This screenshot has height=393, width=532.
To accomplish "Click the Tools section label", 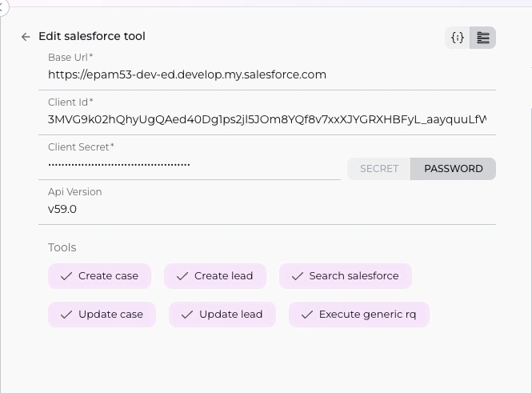I will (62, 247).
